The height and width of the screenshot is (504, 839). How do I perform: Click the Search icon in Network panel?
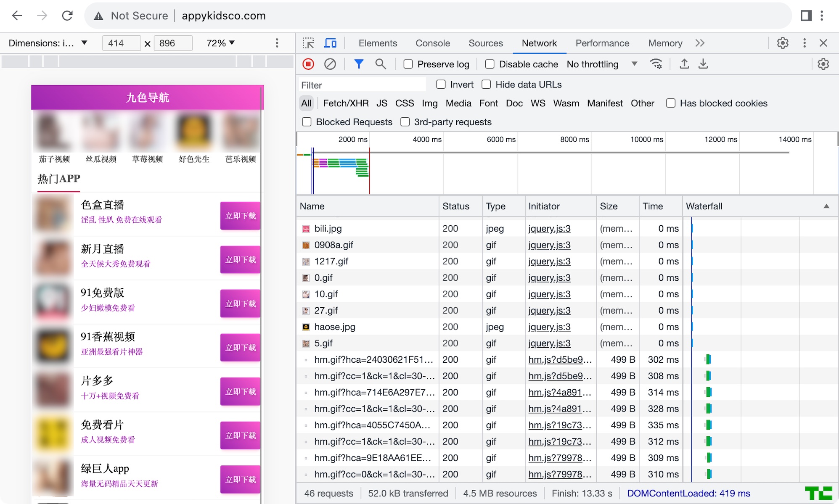(379, 64)
